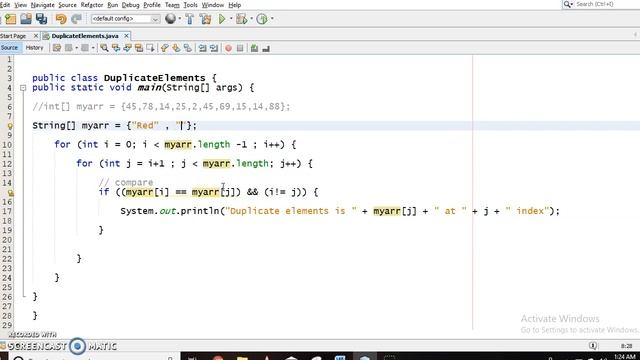Image resolution: width=640 pixels, height=360 pixels.
Task: Click Find Previous Occurrence icon
Action: click(x=116, y=48)
